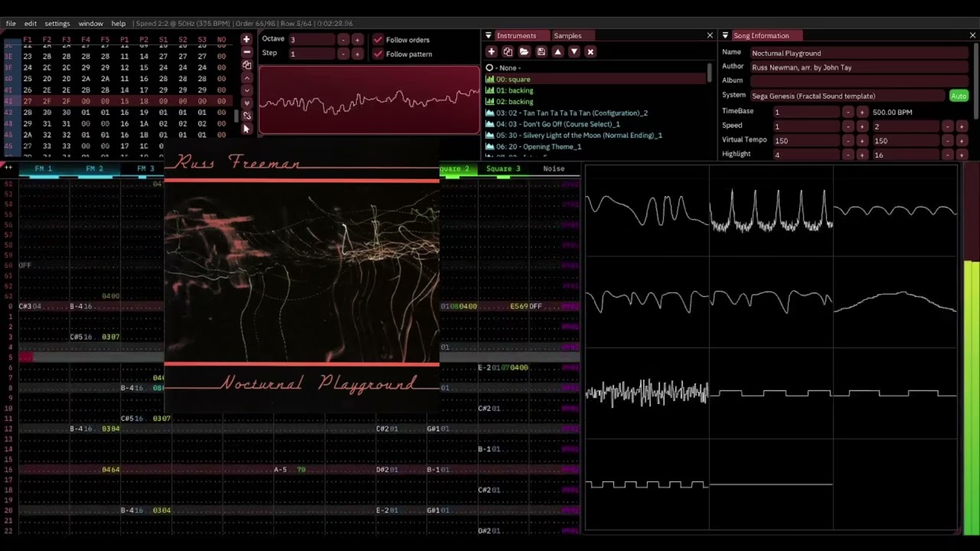Move the instrument up in the list
980x551 pixels.
click(x=557, y=51)
